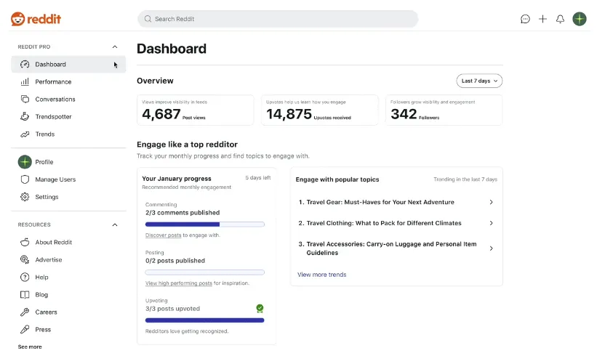Viewport: 597px width, 364px height.
Task: Click the Conversations icon
Action: [x=25, y=100]
